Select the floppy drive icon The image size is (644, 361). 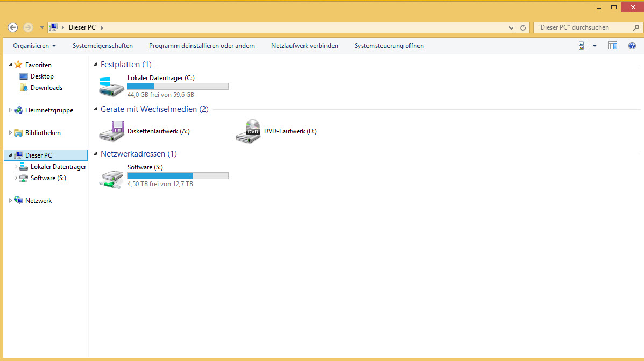click(111, 131)
